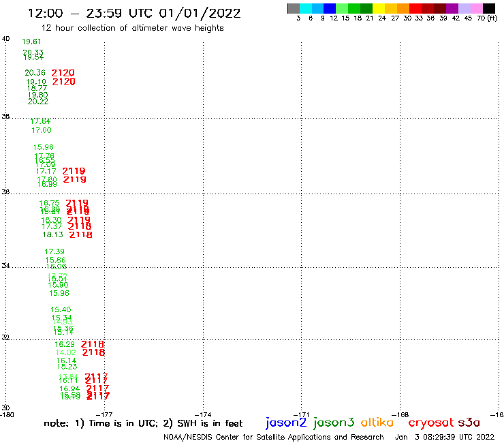Screen dimensions: 504x443
Task: Click the '33' label under the color scale
Action: click(x=419, y=18)
